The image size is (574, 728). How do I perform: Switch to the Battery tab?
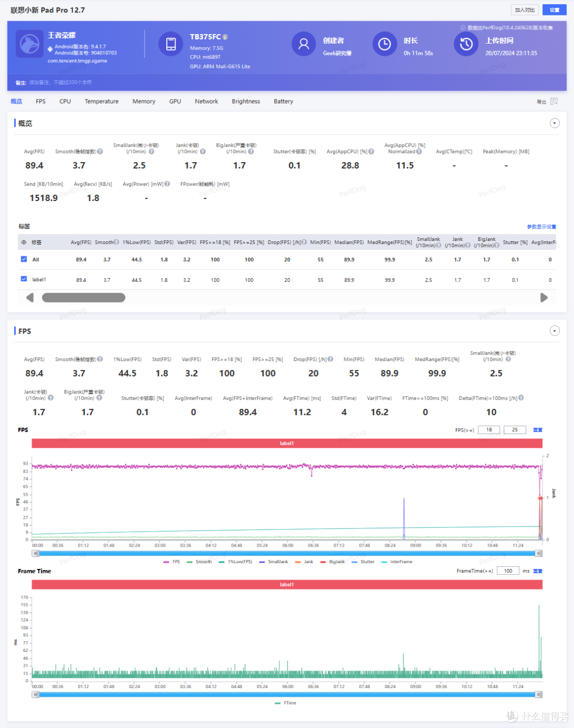point(284,102)
